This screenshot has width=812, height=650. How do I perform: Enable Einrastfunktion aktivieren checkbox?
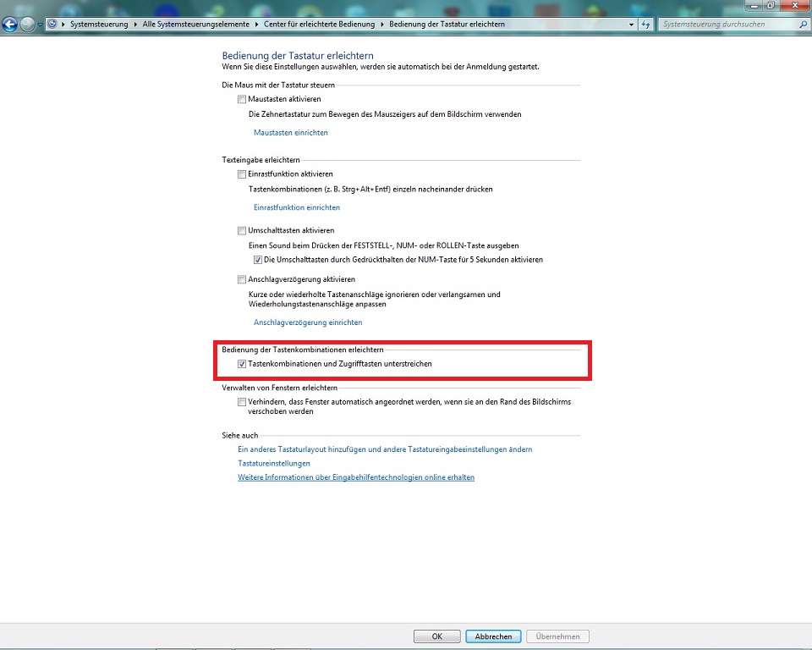242,174
